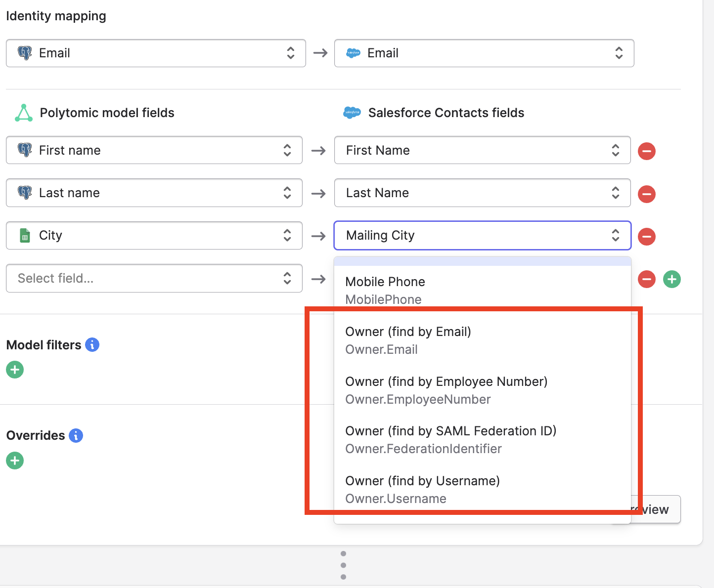Screen dimensions: 714x588
Task: Remove the empty Select field mapping row
Action: [646, 279]
